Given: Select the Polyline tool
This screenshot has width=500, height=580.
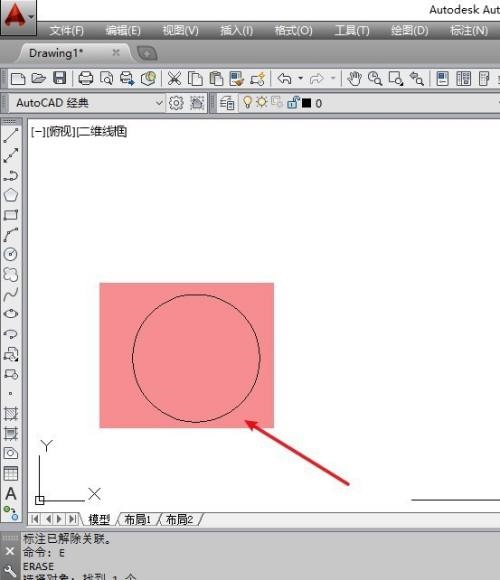Looking at the screenshot, I should pyautogui.click(x=11, y=175).
